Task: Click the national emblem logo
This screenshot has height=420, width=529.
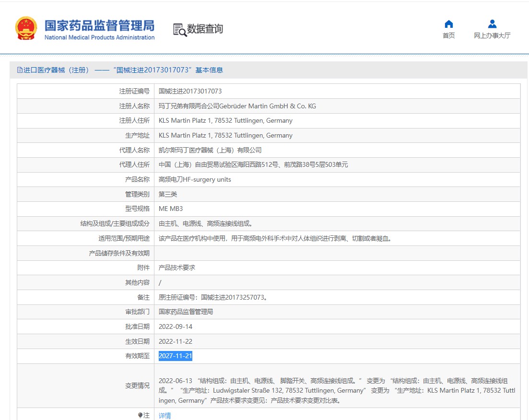Action: (x=26, y=28)
